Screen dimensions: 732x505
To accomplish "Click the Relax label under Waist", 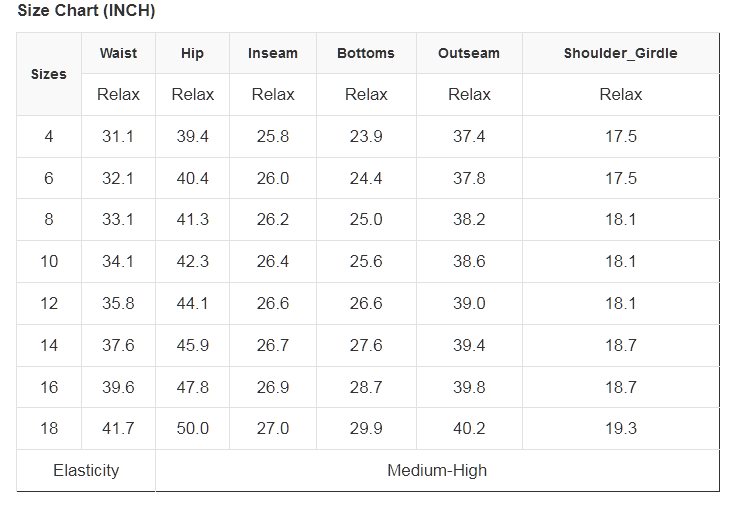I will coord(118,95).
